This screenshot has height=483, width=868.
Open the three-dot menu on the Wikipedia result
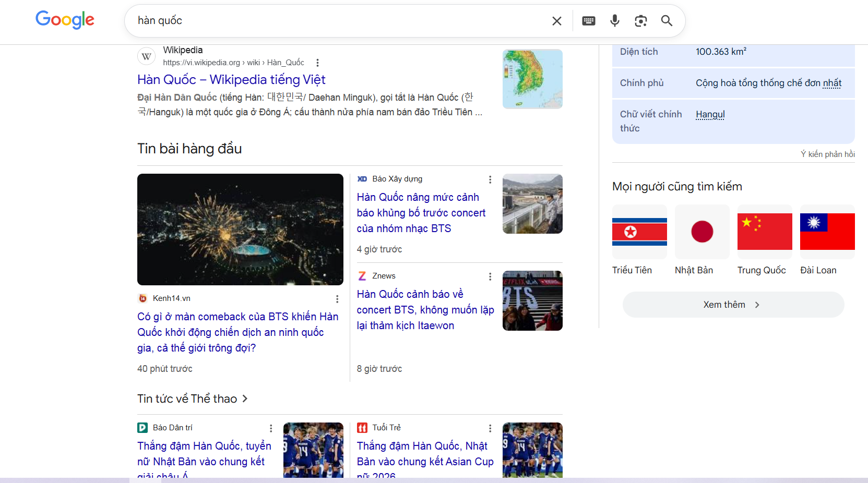(x=317, y=62)
